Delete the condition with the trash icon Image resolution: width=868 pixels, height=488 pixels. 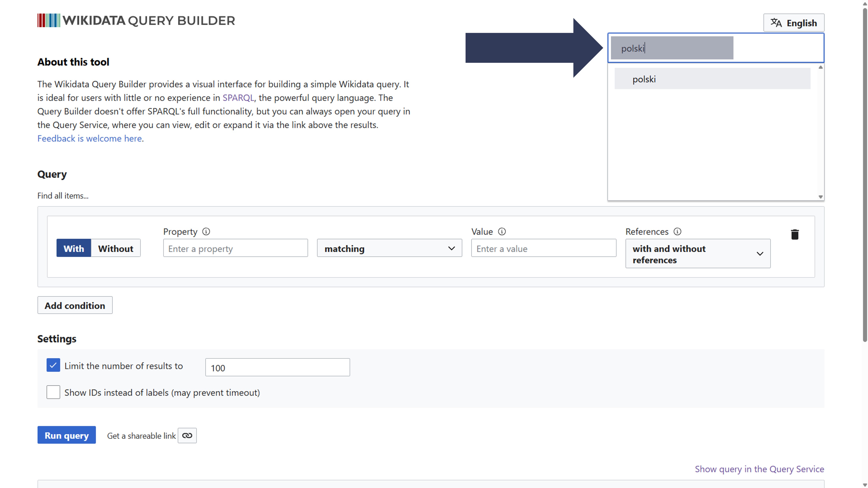tap(795, 234)
